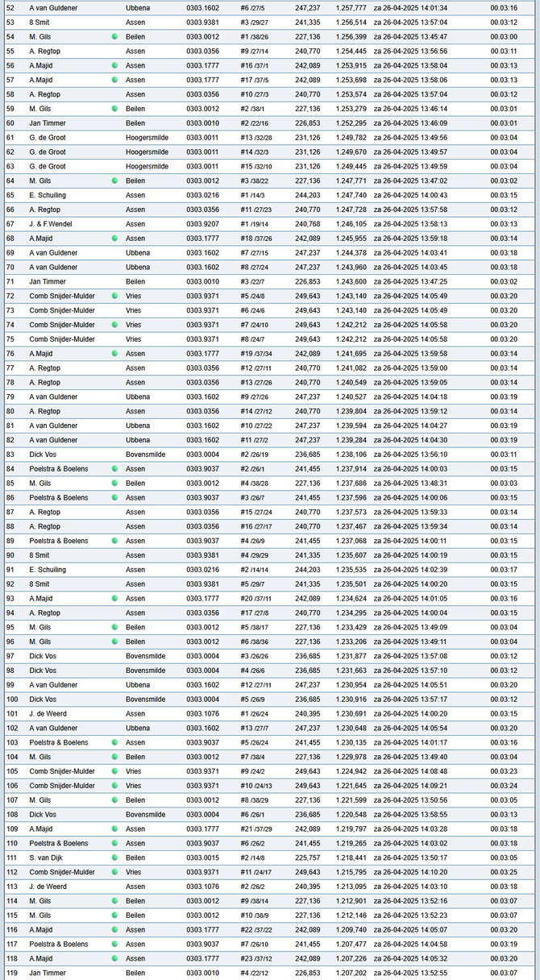The width and height of the screenshot is (540, 980).
Task: Click the green dot in row 86
Action: click(114, 497)
